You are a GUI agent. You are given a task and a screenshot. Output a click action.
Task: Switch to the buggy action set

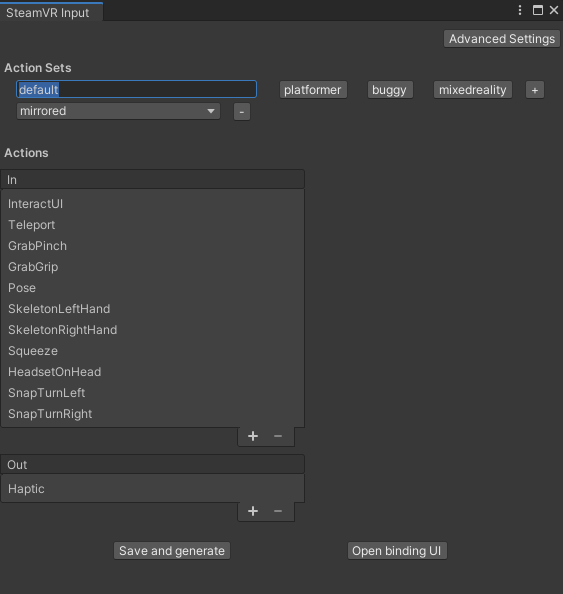coord(390,90)
